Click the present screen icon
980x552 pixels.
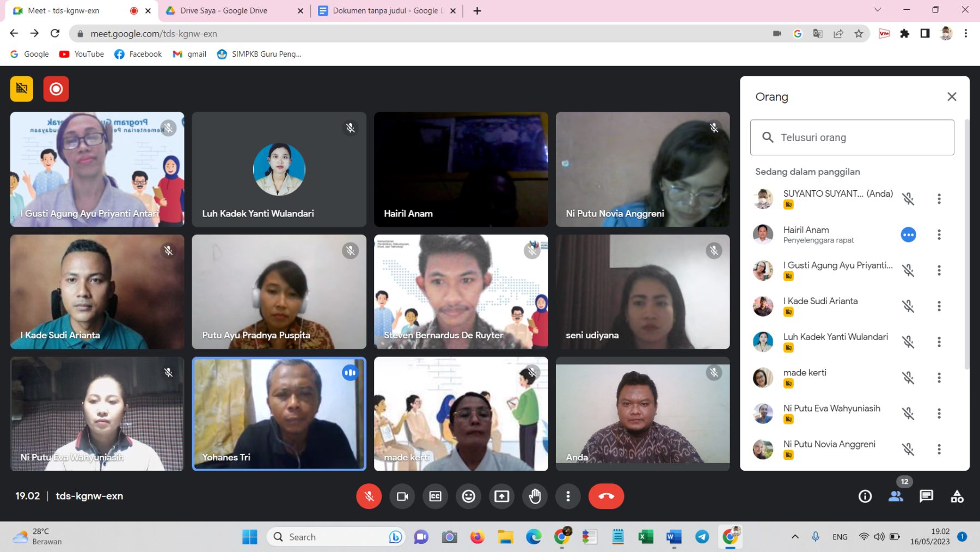click(x=501, y=496)
